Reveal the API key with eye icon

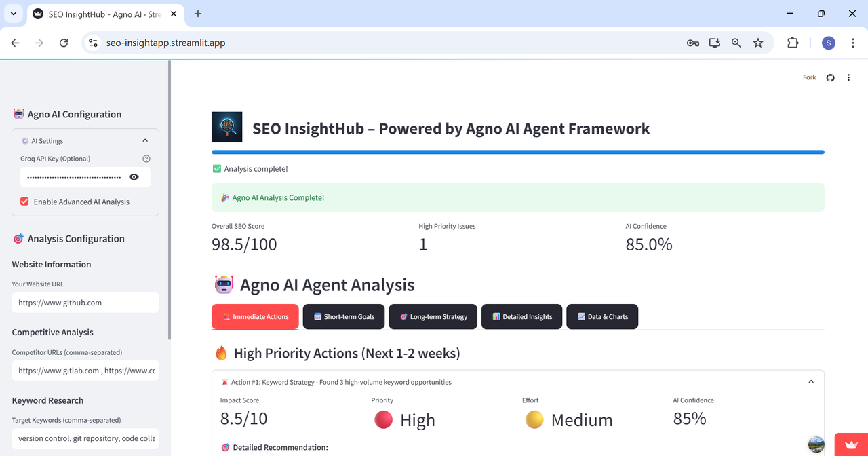tap(134, 177)
